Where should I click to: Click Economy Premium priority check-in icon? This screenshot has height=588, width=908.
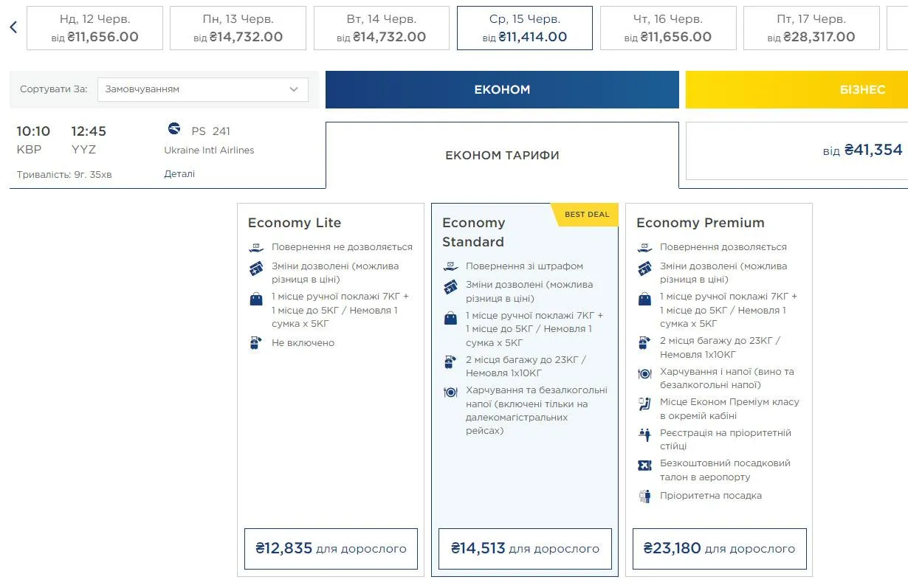point(644,434)
